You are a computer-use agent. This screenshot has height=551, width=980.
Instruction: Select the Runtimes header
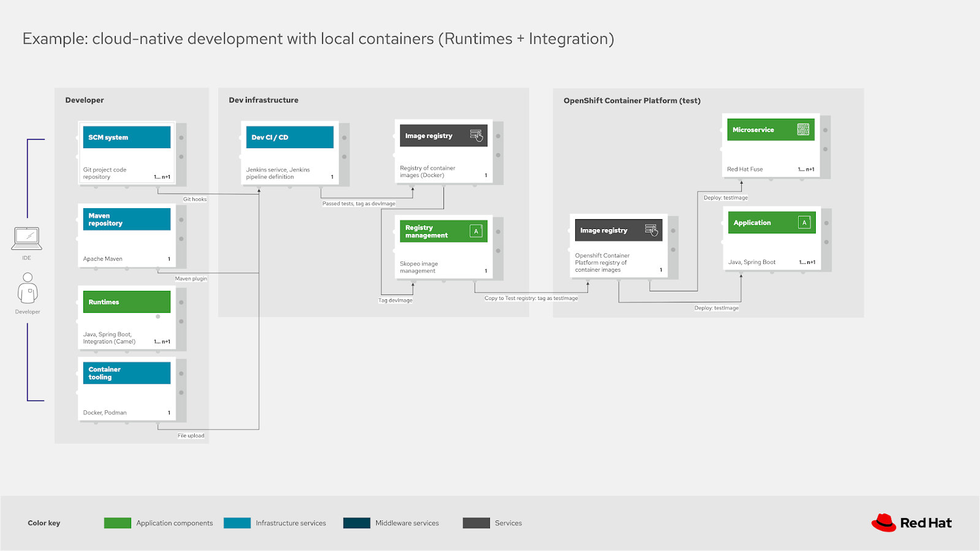coord(127,302)
